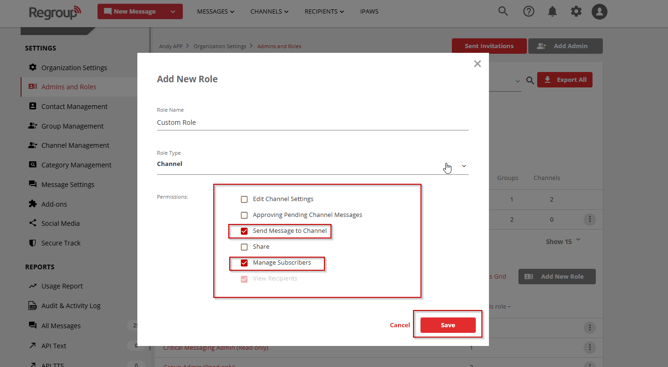
Task: Click the Secure Track shield icon
Action: [x=32, y=243]
